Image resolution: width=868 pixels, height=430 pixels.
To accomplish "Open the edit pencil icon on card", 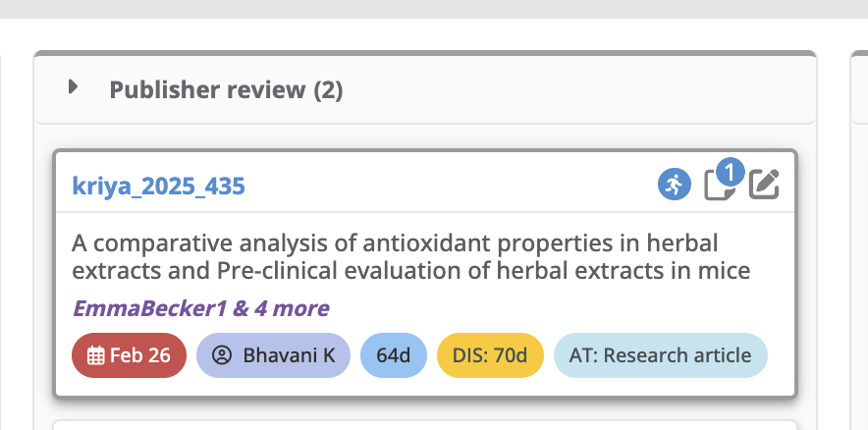I will [765, 185].
